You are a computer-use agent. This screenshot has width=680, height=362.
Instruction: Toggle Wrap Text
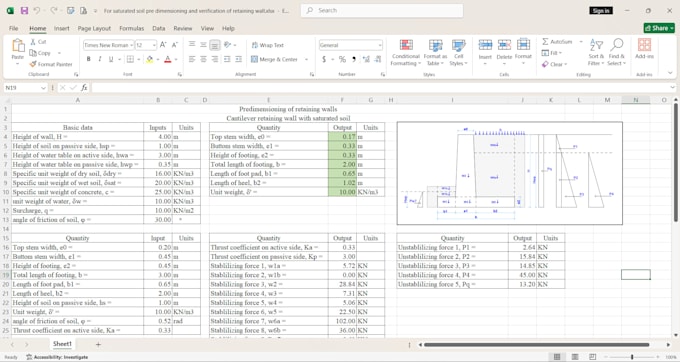(267, 45)
